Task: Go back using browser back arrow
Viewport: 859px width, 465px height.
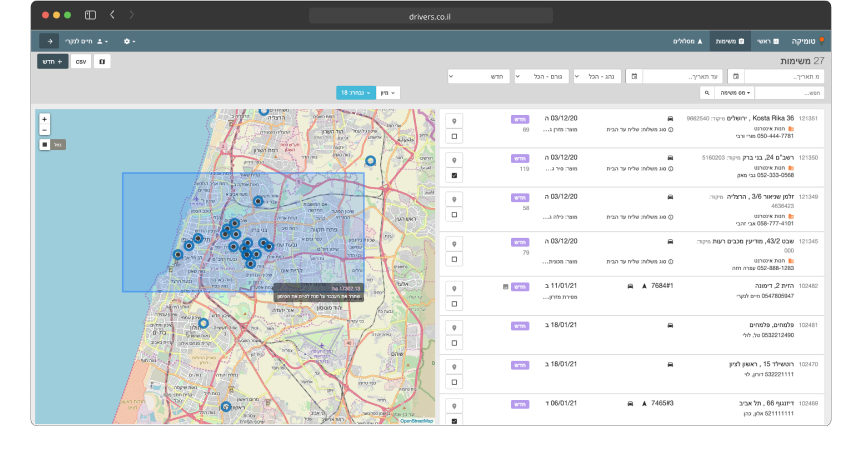Action: click(112, 15)
